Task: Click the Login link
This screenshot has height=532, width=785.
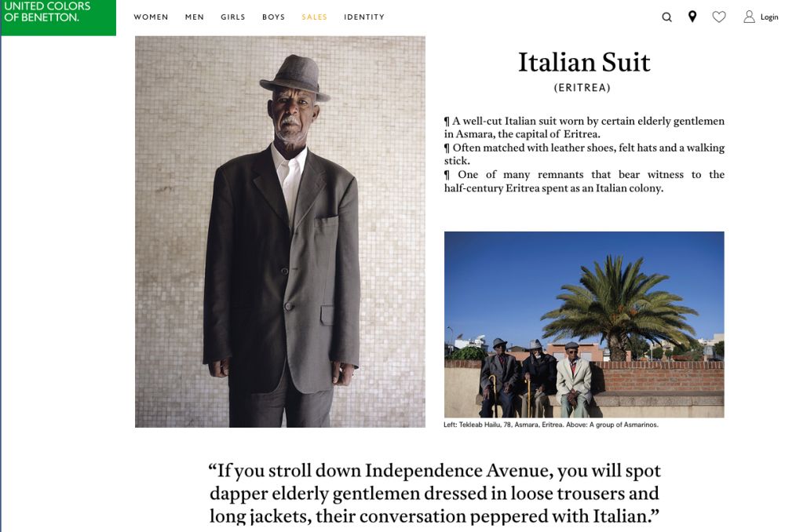Action: [x=769, y=17]
